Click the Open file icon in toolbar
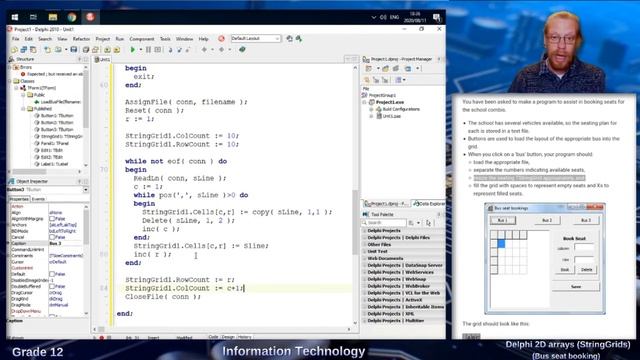640x360 pixels. pyautogui.click(x=58, y=50)
